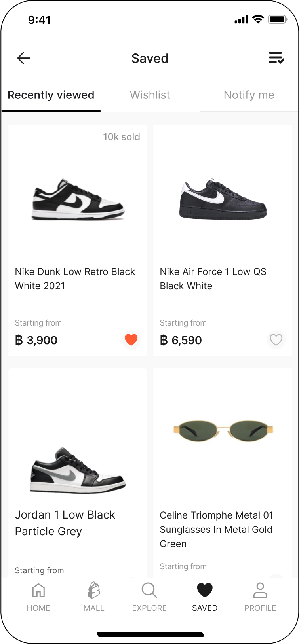
Task: Open the Mall shopping bag icon
Action: pos(94,591)
